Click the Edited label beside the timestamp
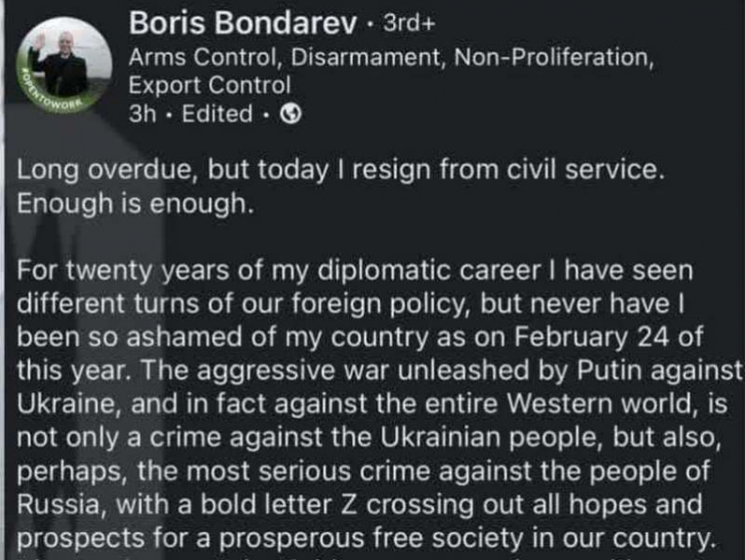The width and height of the screenshot is (745, 560). (215, 116)
